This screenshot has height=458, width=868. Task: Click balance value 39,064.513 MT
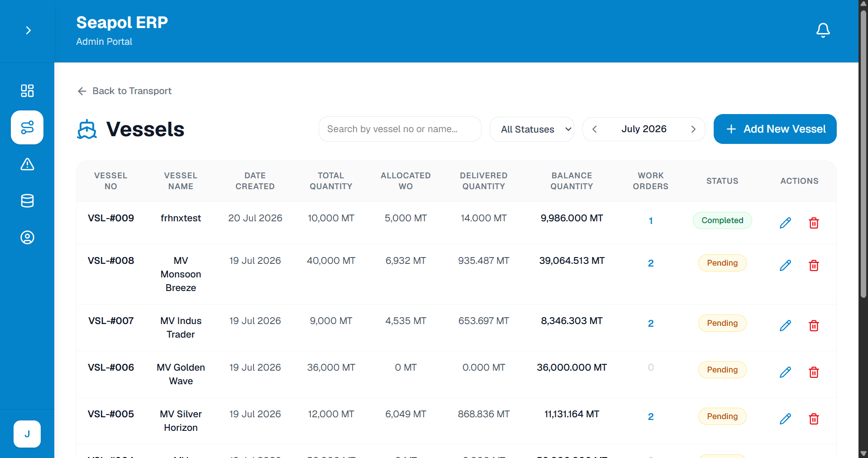(x=572, y=261)
